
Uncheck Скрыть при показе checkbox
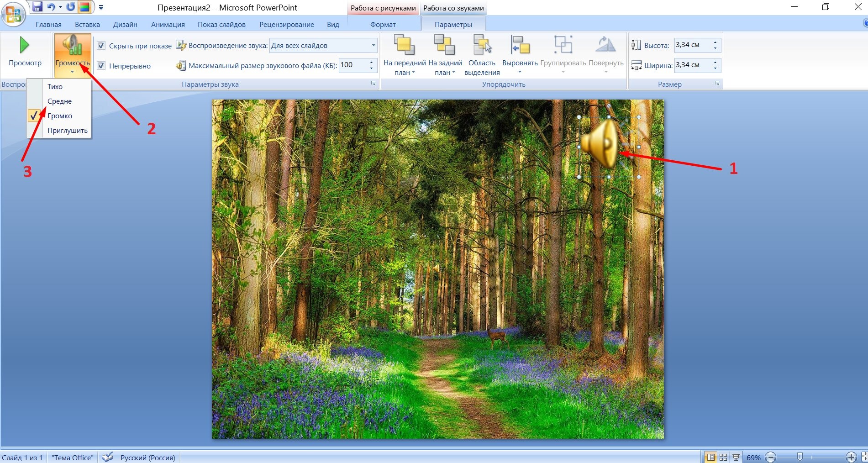coord(101,46)
